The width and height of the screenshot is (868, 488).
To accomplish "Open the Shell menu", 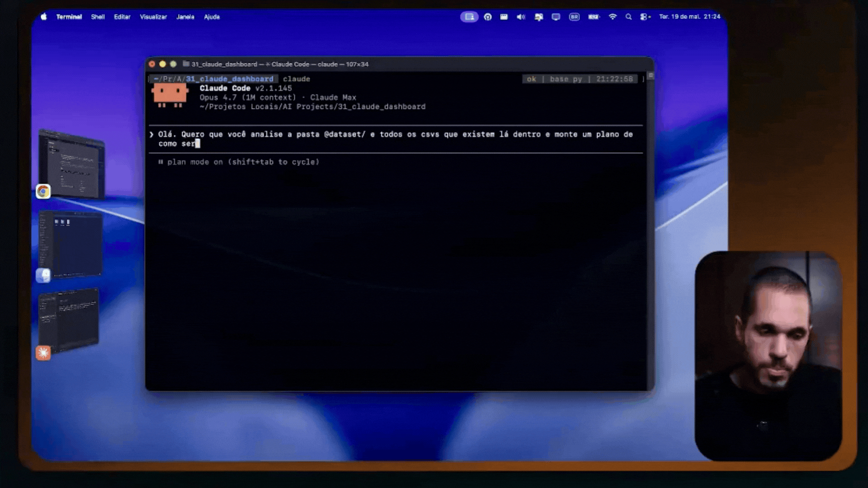I will (x=98, y=17).
